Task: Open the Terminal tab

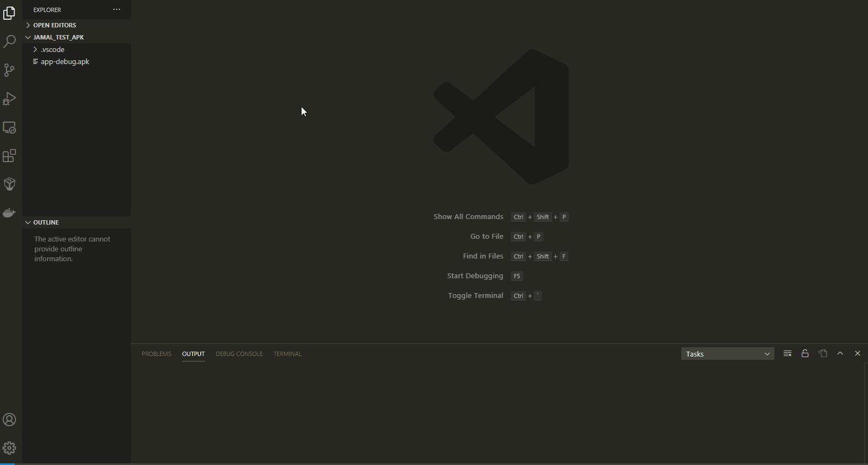Action: [x=287, y=354]
